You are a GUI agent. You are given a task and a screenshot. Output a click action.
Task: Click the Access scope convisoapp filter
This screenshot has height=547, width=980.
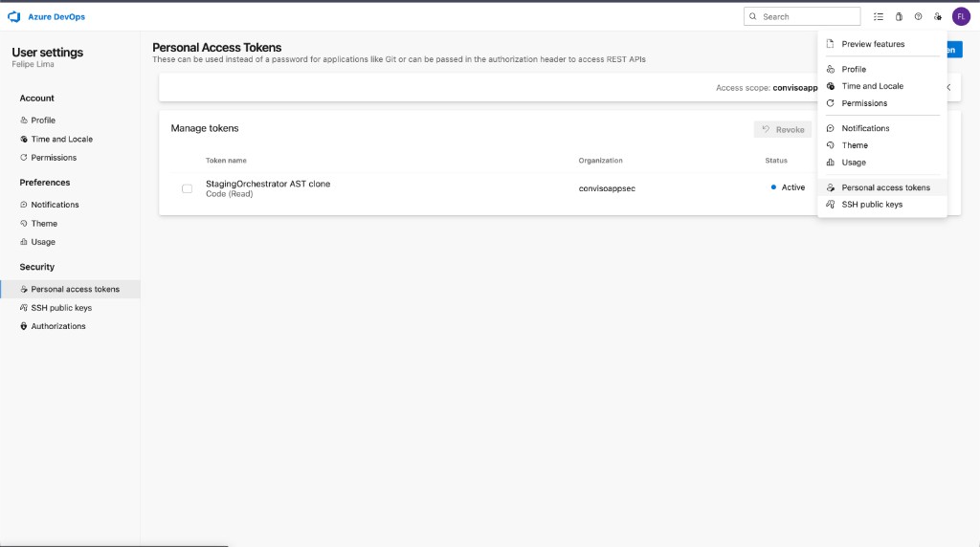click(767, 87)
